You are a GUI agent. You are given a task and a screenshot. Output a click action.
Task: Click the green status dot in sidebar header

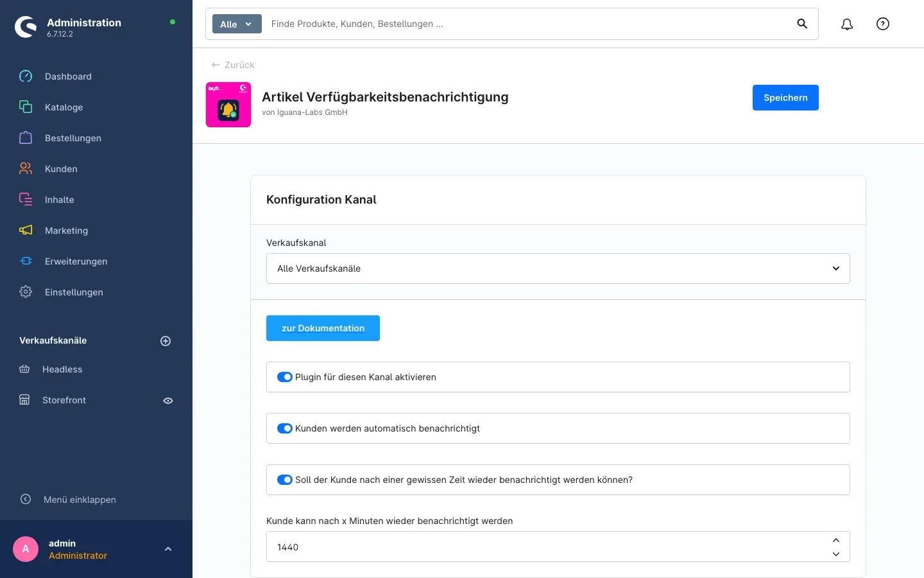(x=173, y=22)
